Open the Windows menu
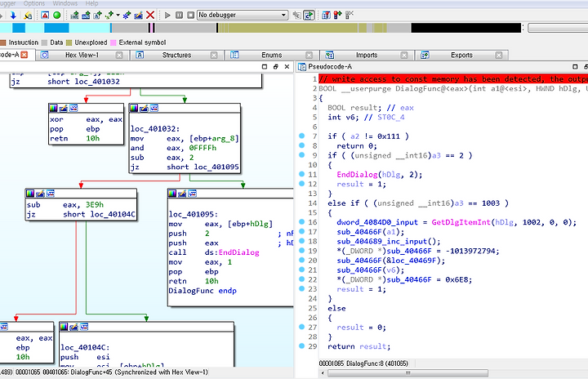588x379 pixels. click(x=65, y=3)
